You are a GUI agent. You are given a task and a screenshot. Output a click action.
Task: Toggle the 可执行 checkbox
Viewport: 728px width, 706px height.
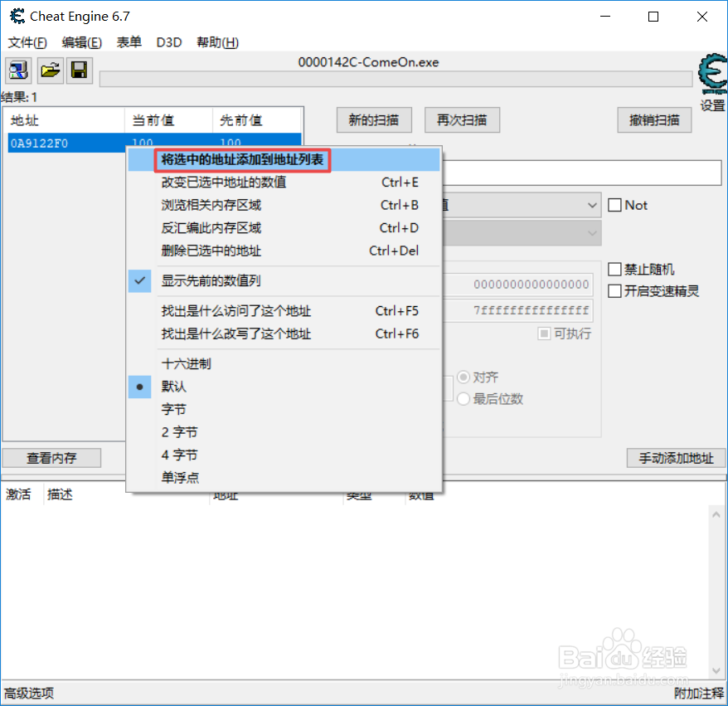[x=544, y=334]
